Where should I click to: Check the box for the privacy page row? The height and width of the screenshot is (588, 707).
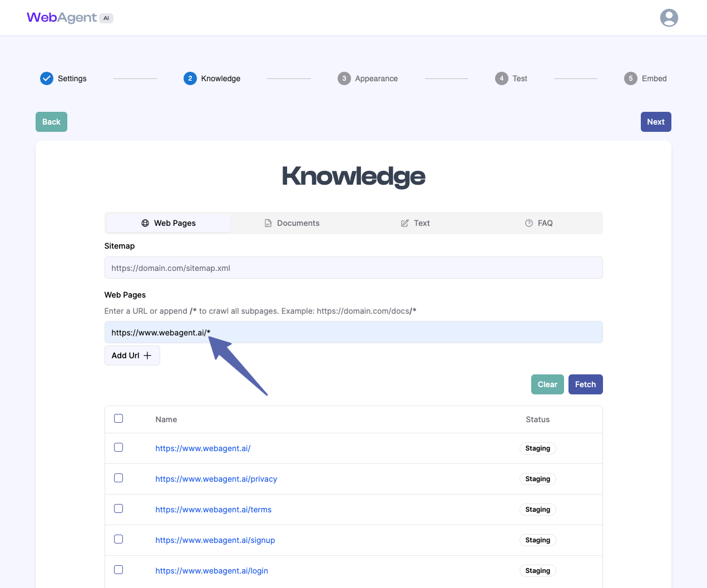[x=118, y=478]
